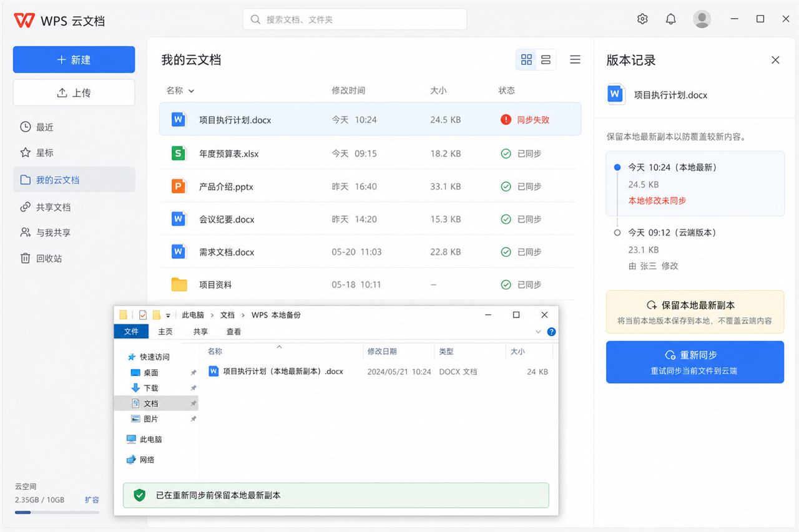Click Word icon in 版本记录 panel header

pos(616,95)
